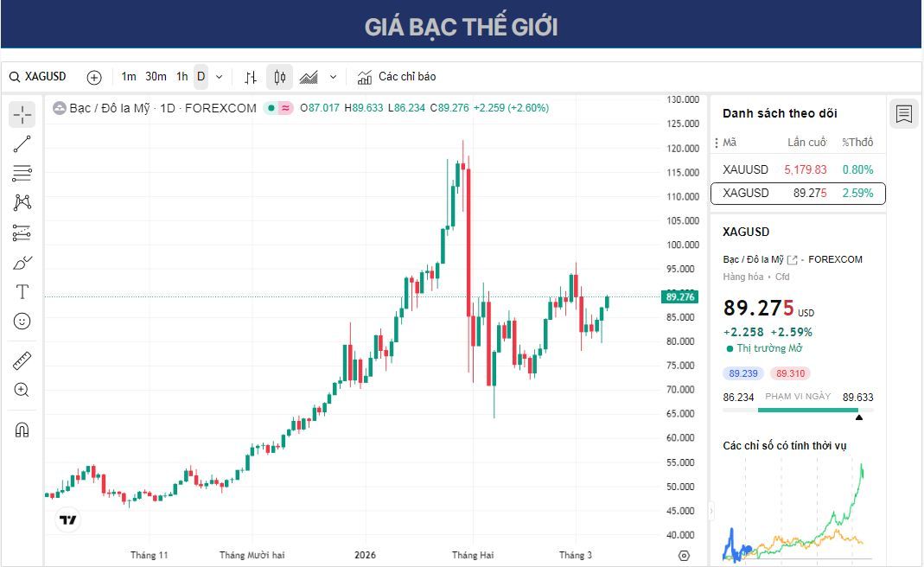Screen dimensions: 924x567
Task: Switch to the 30m timeframe
Action: coord(156,77)
